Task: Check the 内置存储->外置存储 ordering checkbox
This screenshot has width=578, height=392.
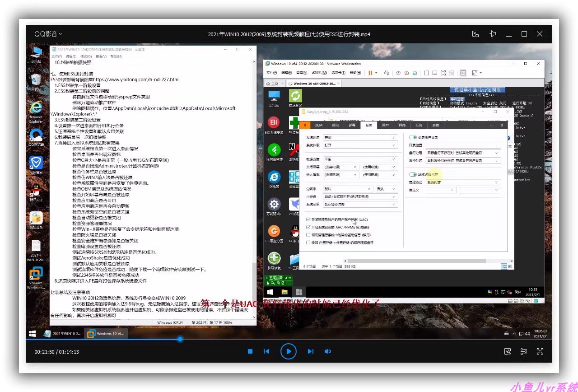Action: (308, 243)
